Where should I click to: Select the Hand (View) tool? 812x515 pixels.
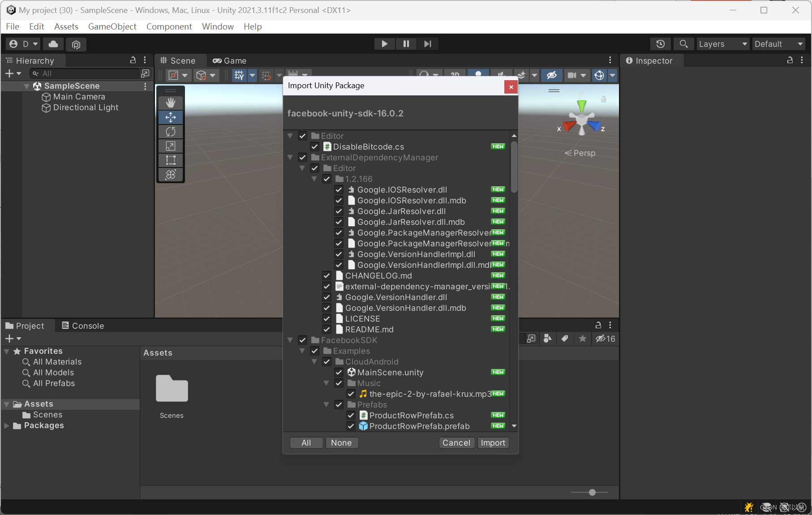171,103
